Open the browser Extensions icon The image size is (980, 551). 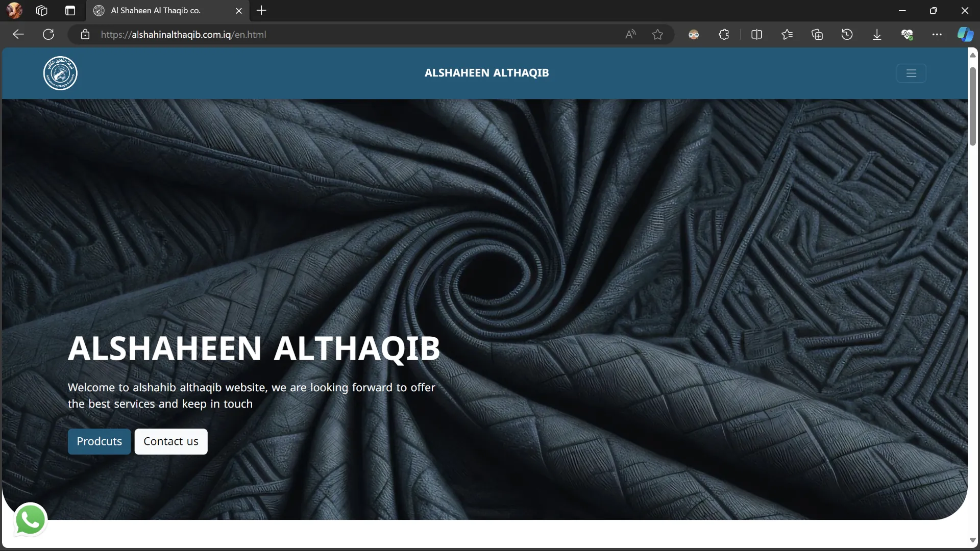724,35
